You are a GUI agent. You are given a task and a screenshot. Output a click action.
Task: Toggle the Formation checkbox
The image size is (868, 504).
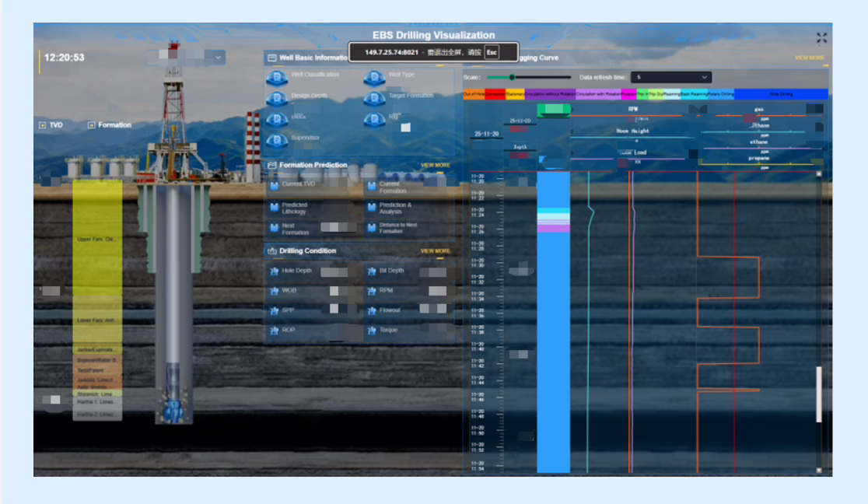[92, 125]
